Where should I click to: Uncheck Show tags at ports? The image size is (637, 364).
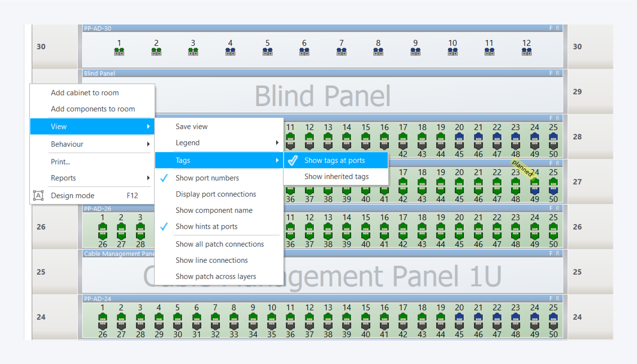(x=334, y=160)
